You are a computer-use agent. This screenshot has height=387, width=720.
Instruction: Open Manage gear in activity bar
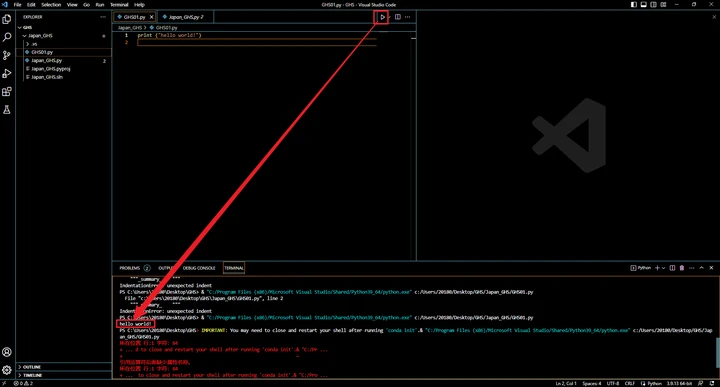click(x=7, y=370)
